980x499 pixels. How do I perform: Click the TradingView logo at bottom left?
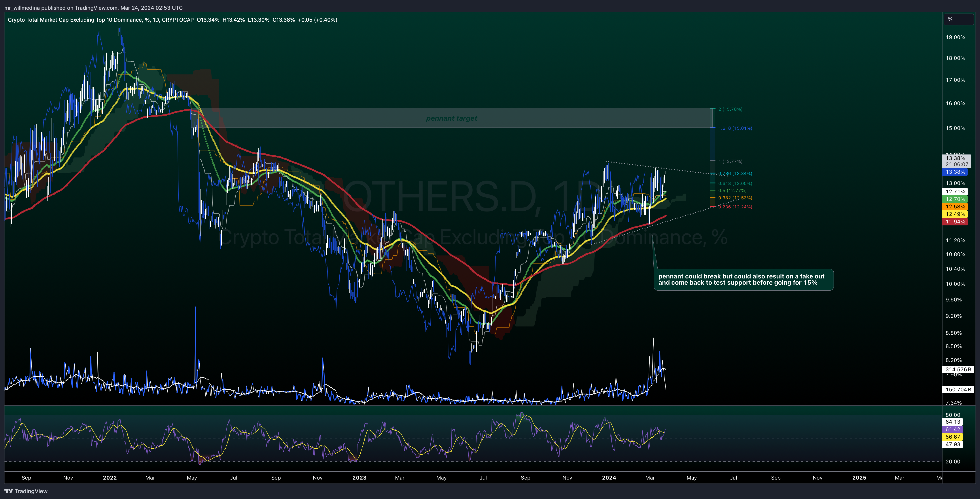coord(26,491)
